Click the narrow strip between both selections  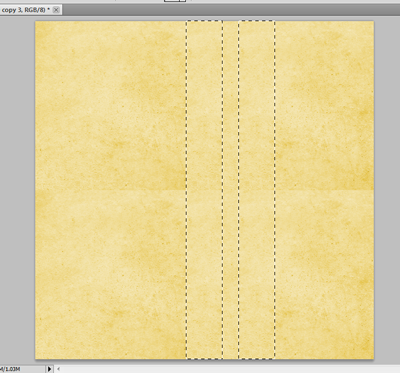point(231,190)
